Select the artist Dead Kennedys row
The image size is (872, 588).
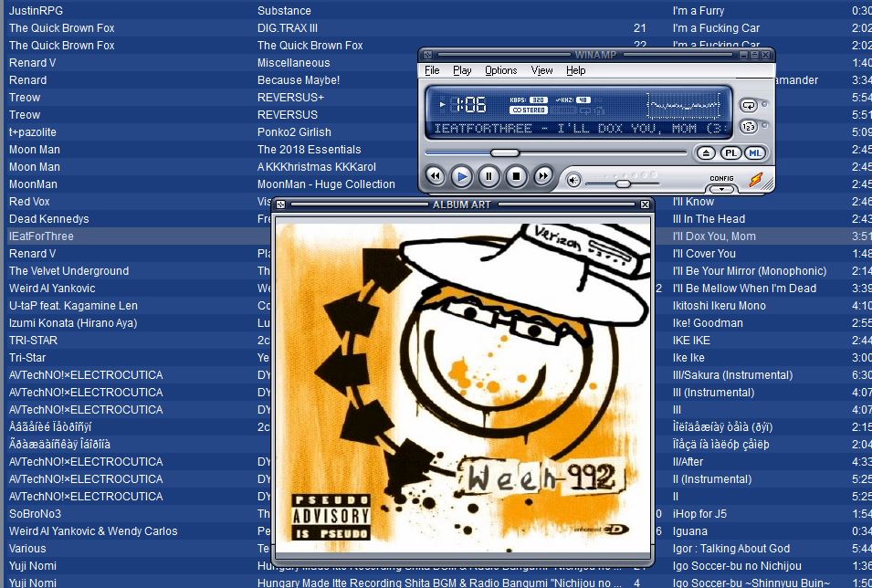pyautogui.click(x=49, y=219)
